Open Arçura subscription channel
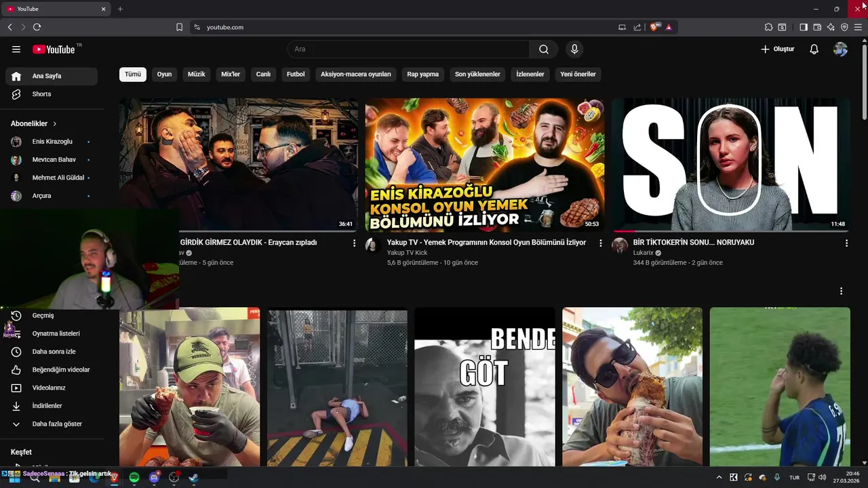 click(52, 196)
